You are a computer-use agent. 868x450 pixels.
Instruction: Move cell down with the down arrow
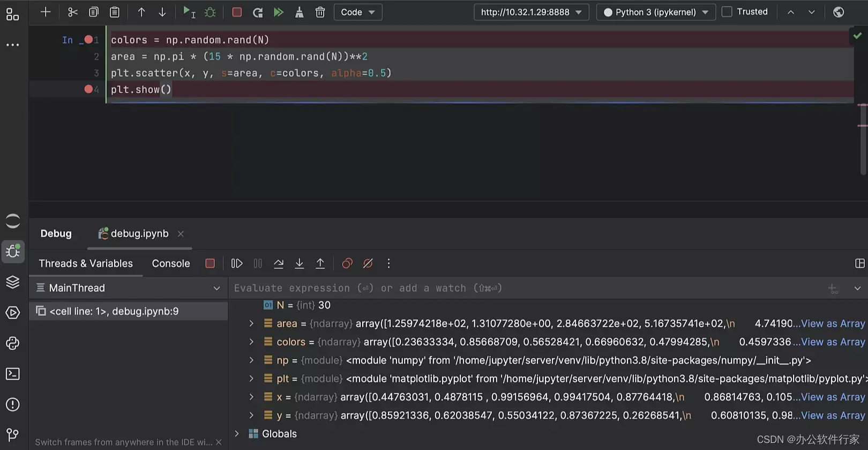162,12
